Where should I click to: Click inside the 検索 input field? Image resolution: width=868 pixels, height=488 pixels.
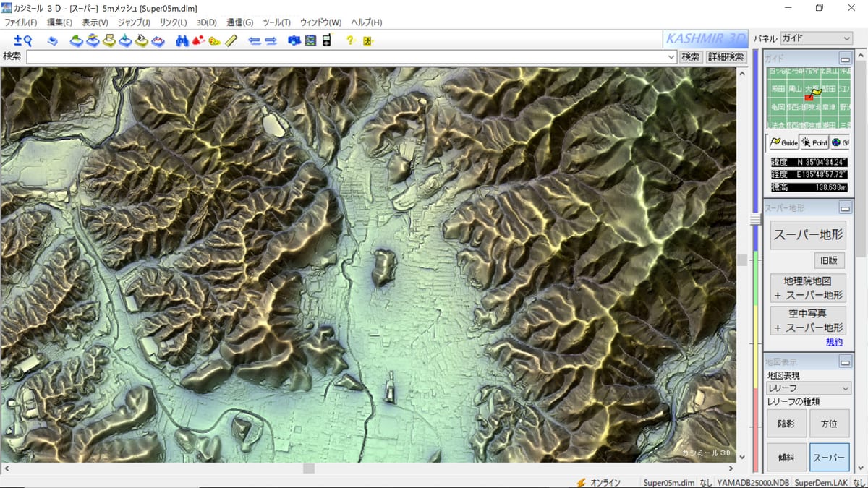tap(289, 56)
